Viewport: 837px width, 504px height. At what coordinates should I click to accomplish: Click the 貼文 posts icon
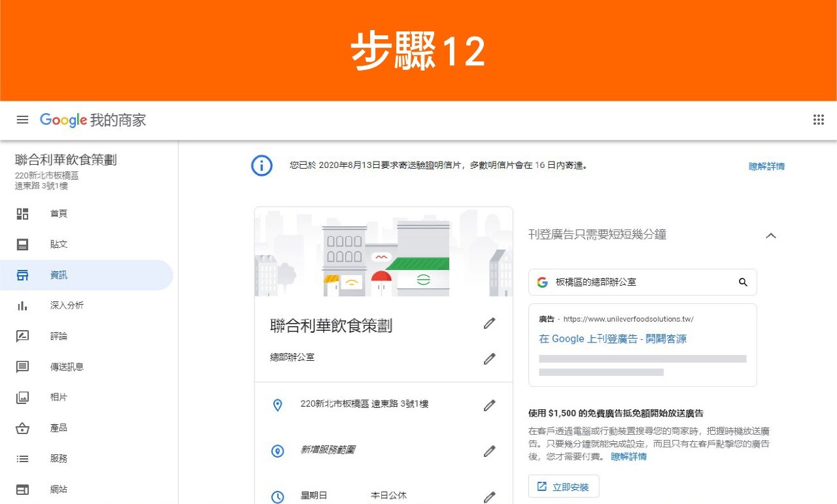point(22,244)
